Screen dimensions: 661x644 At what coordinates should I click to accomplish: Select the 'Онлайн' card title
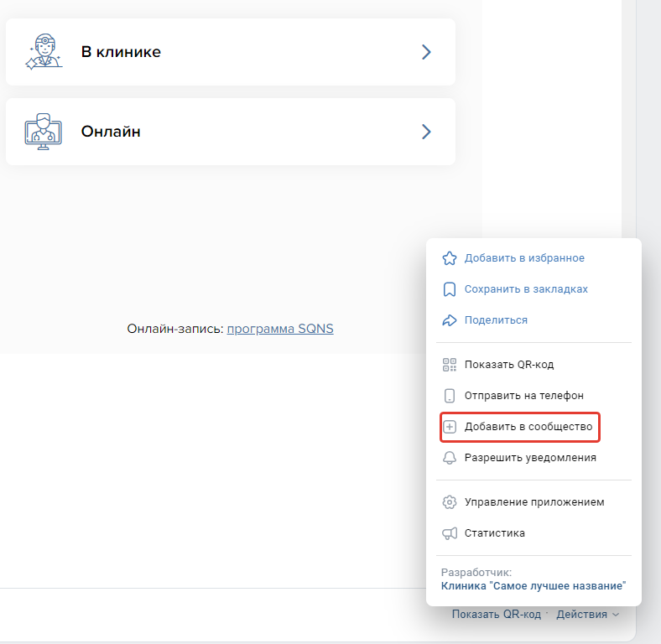point(111,132)
